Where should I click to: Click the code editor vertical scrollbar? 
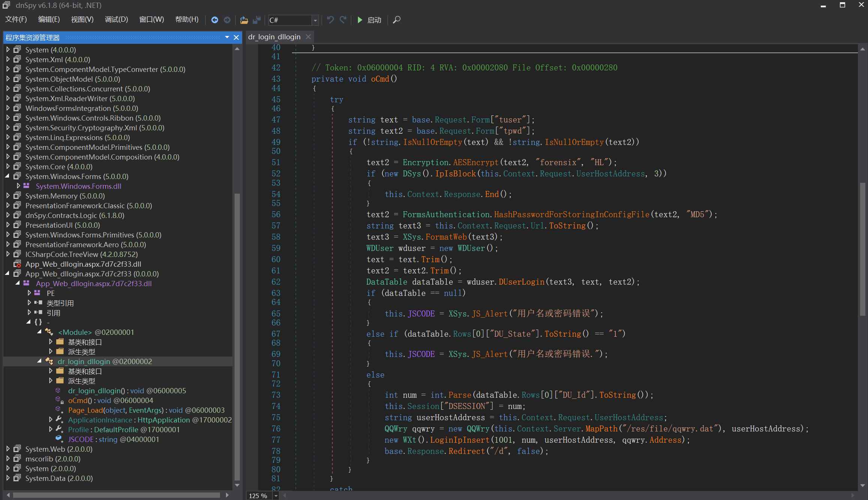pos(862,247)
